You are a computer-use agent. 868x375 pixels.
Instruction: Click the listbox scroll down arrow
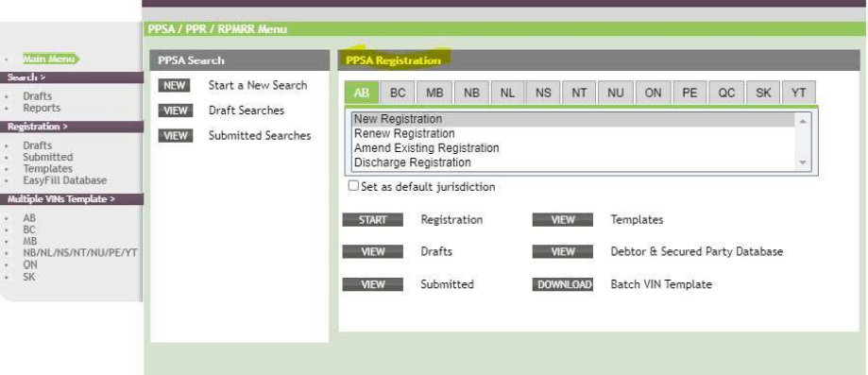802,162
